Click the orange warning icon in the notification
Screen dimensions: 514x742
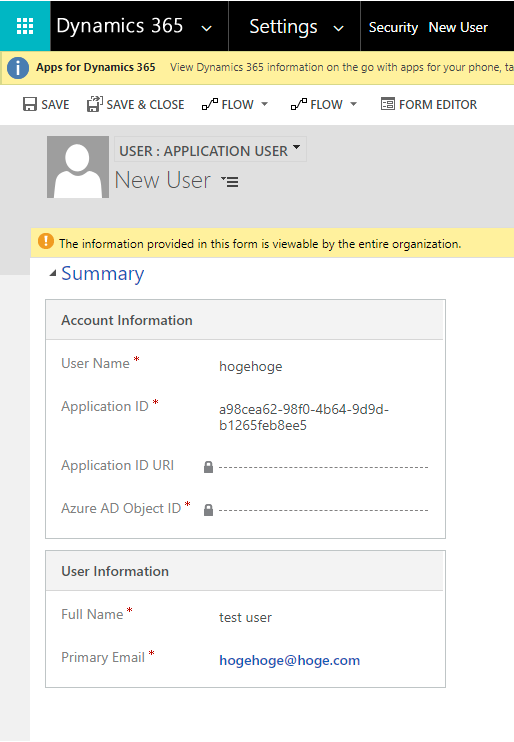point(46,241)
